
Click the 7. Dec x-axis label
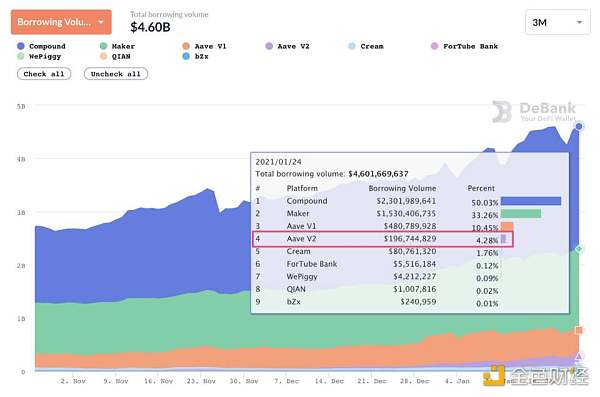point(287,381)
